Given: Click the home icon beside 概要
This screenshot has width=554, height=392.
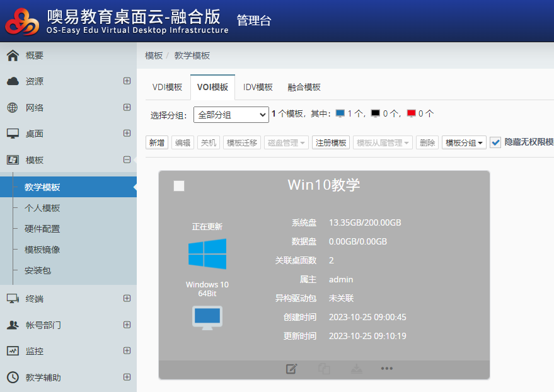Looking at the screenshot, I should 13,55.
